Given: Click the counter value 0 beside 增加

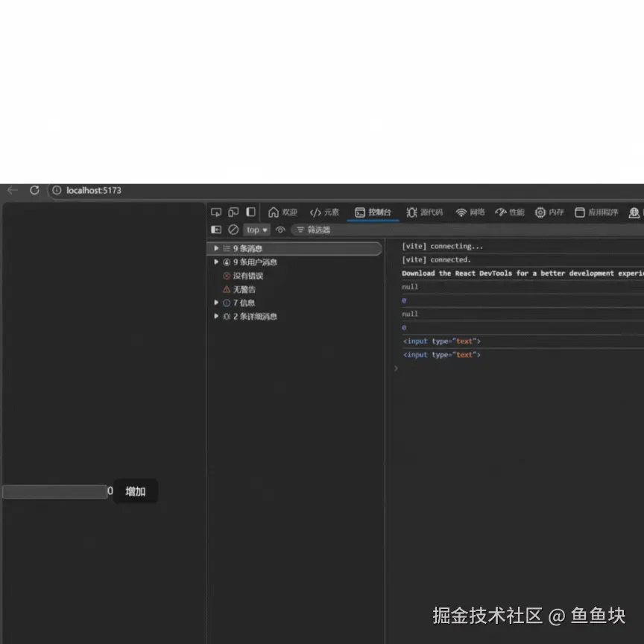Looking at the screenshot, I should (x=110, y=490).
